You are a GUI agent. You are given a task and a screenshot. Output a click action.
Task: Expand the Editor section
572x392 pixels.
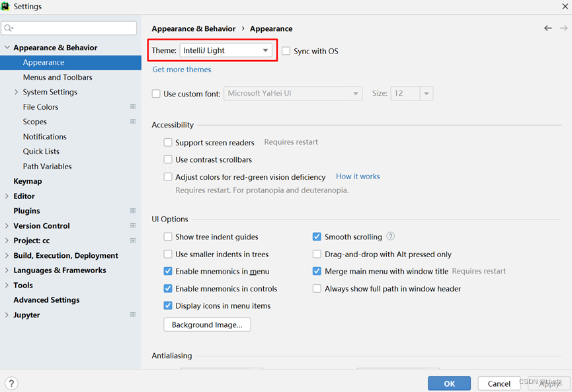click(x=7, y=196)
